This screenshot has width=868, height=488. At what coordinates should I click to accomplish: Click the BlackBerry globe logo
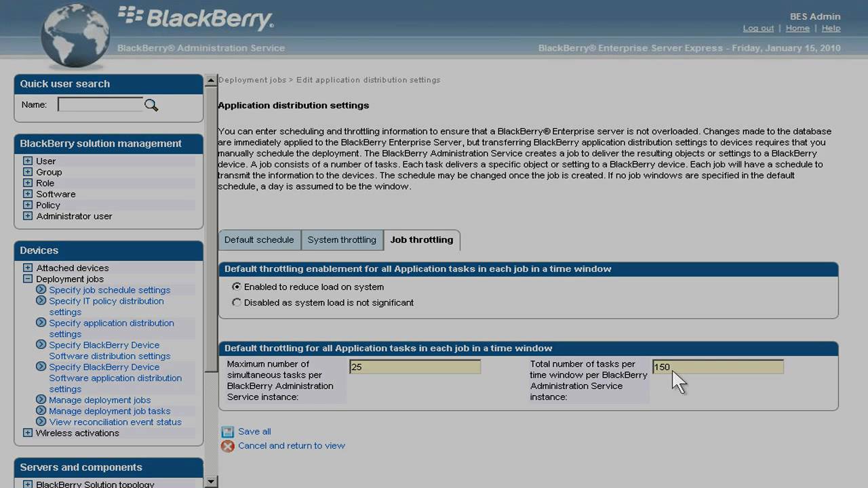click(75, 35)
